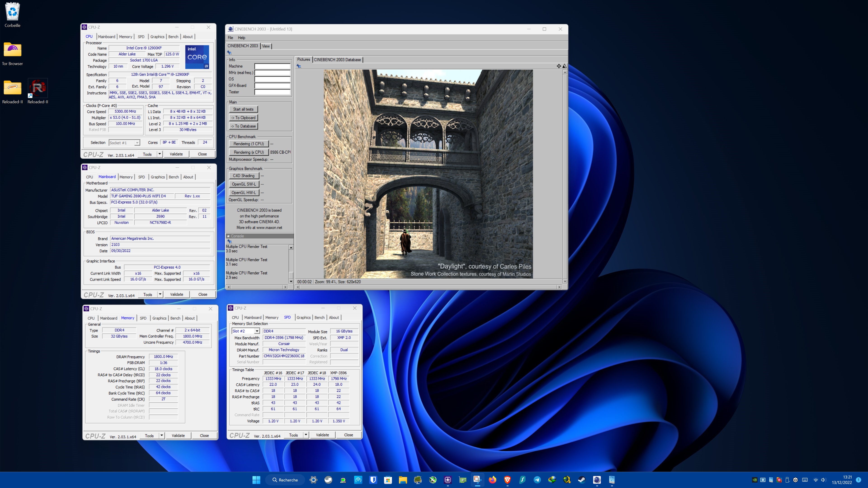Screen dimensions: 868x488
Task: Click the safely remove USB tray icon
Action: tap(788, 480)
